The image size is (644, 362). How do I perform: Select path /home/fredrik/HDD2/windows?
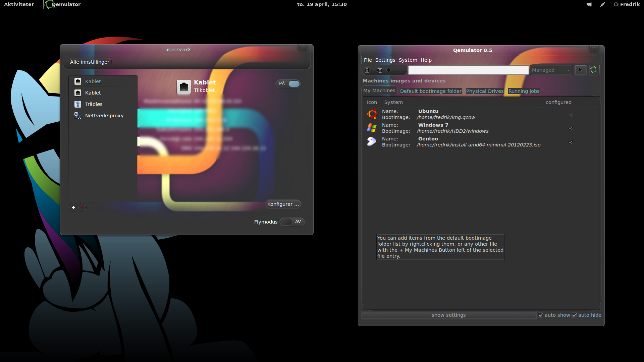(452, 131)
